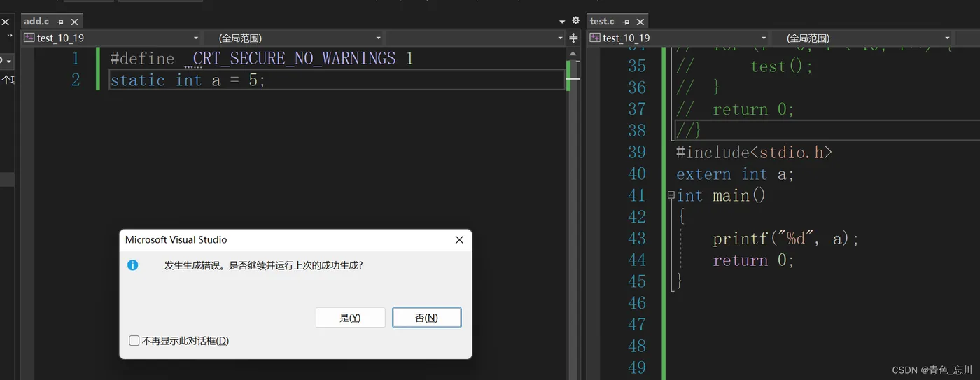This screenshot has height=380, width=980.
Task: Click the info icon in the dialog
Action: point(132,265)
